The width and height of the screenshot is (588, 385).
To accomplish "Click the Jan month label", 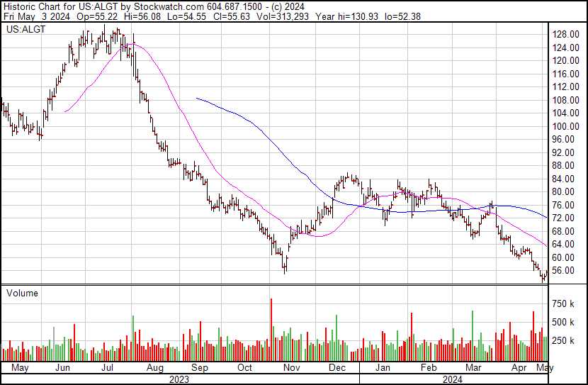I will pos(382,368).
